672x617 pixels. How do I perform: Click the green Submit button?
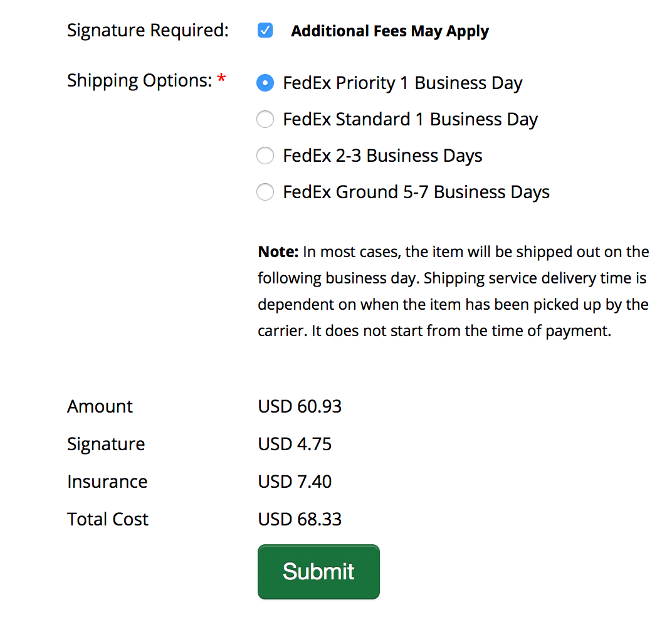[x=318, y=571]
